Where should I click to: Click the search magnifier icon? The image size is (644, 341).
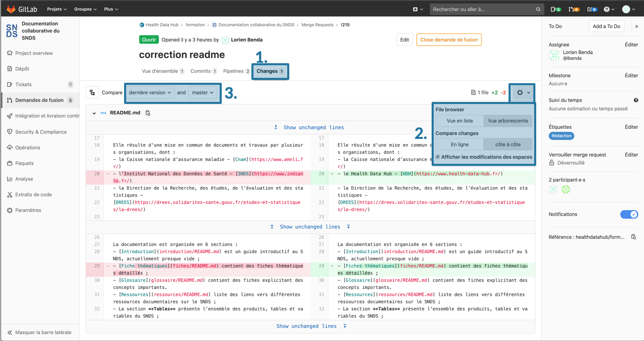(538, 9)
